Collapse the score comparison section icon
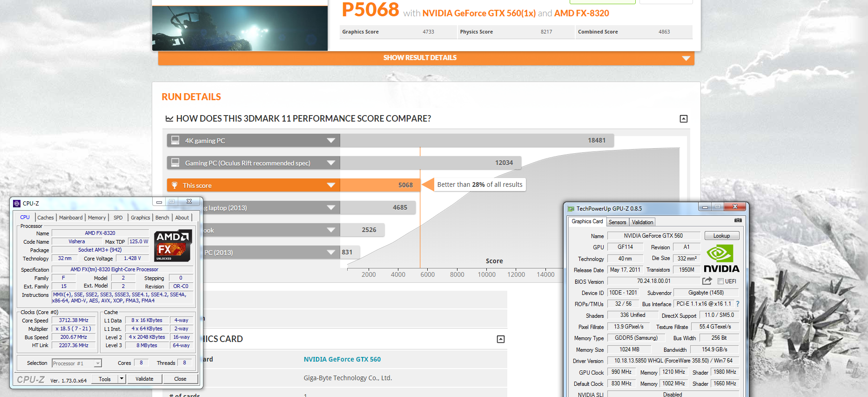This screenshot has width=868, height=397. [x=684, y=119]
